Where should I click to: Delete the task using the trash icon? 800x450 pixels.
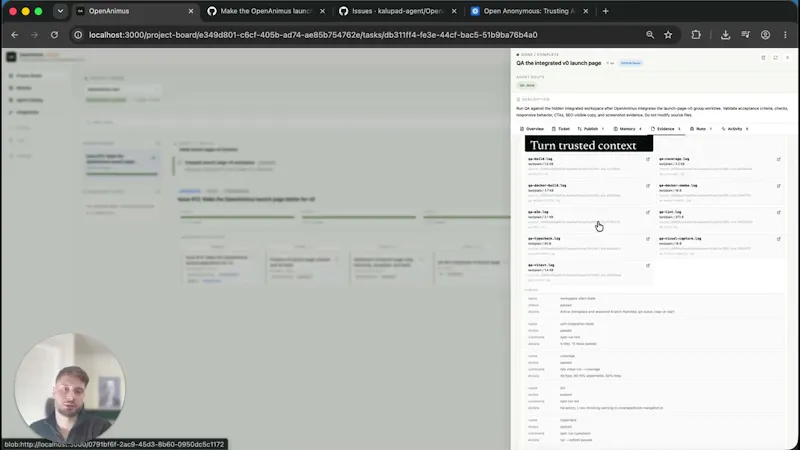coord(763,58)
